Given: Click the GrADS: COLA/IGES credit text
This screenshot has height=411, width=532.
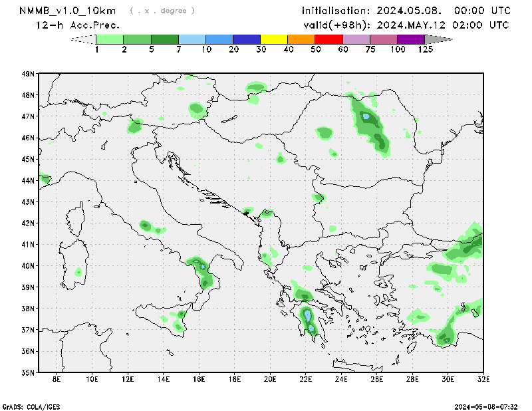Looking at the screenshot, I should [x=32, y=406].
